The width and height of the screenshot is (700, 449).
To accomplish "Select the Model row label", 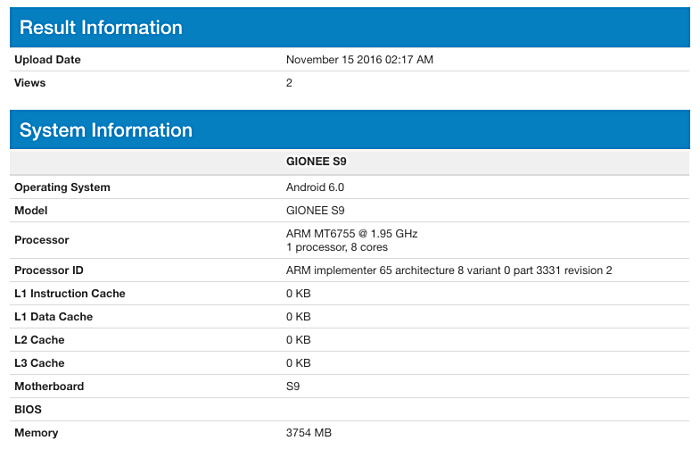I will (31, 210).
